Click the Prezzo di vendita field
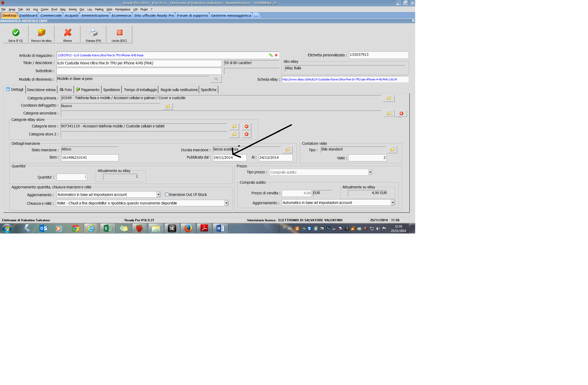 coord(296,193)
